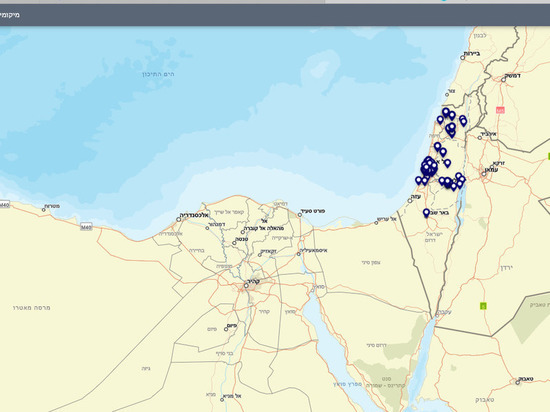Click the Tabuk city marker
The width and height of the screenshot is (550, 412).
tap(518, 383)
